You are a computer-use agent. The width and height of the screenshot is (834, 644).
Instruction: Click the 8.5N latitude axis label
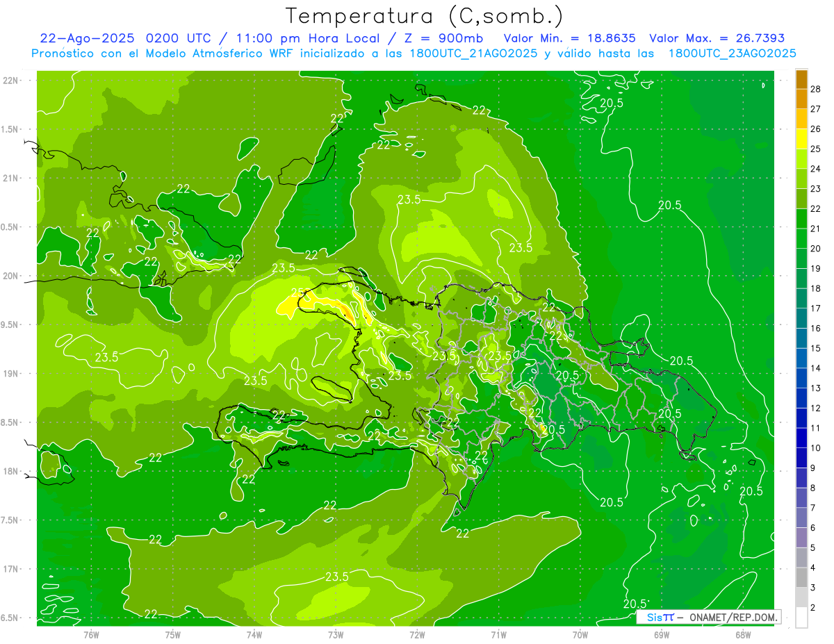pos(10,422)
